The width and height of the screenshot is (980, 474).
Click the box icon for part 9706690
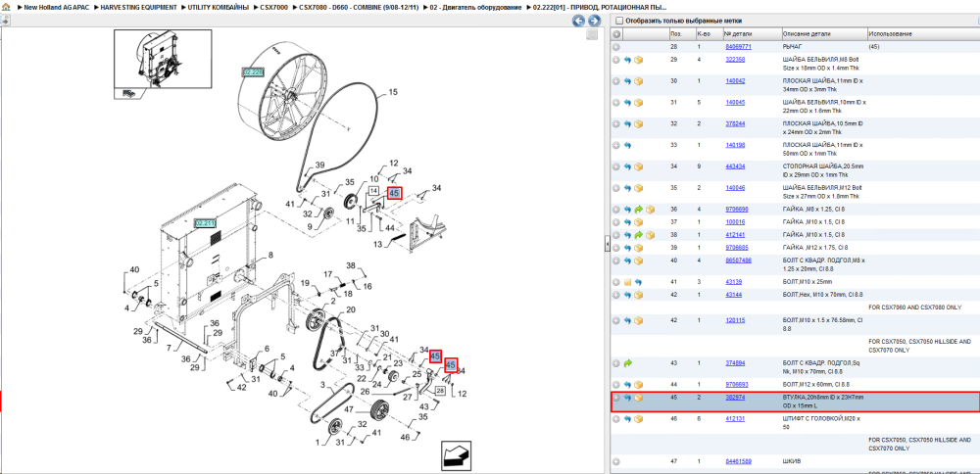click(650, 210)
